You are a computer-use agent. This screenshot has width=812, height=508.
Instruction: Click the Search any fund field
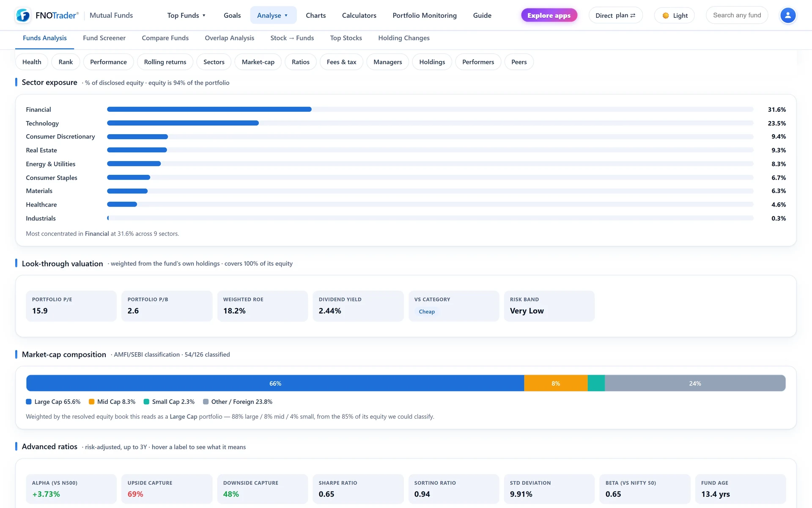coord(737,15)
